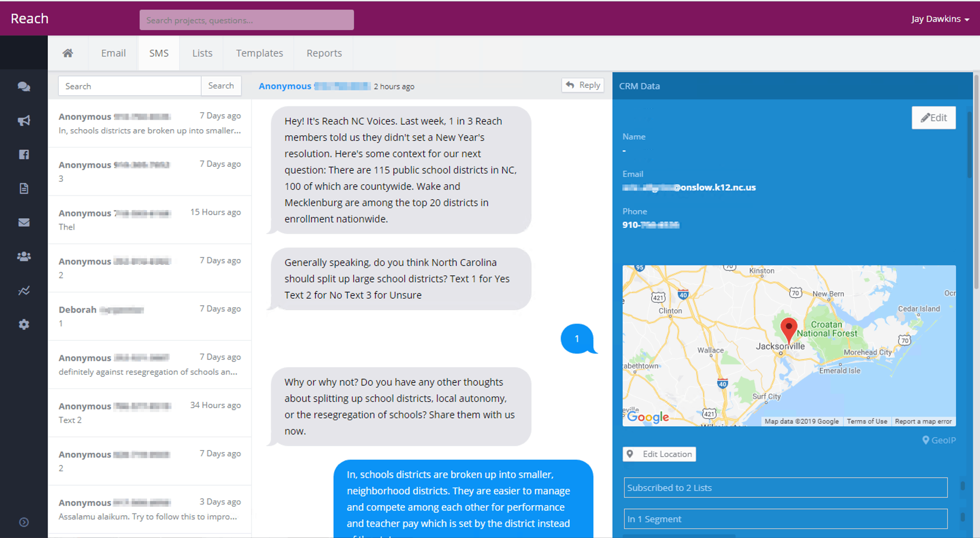The height and width of the screenshot is (538, 980).
Task: Click the settings gear sidebar icon
Action: (23, 324)
